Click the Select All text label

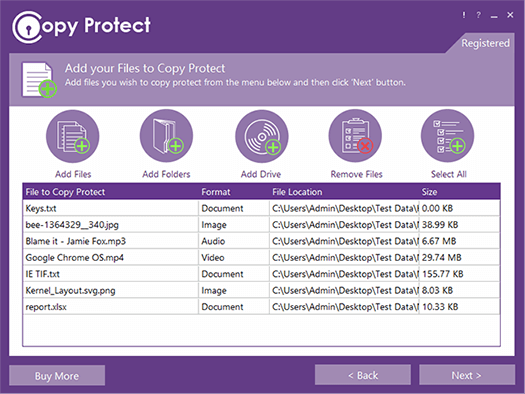[x=449, y=174]
